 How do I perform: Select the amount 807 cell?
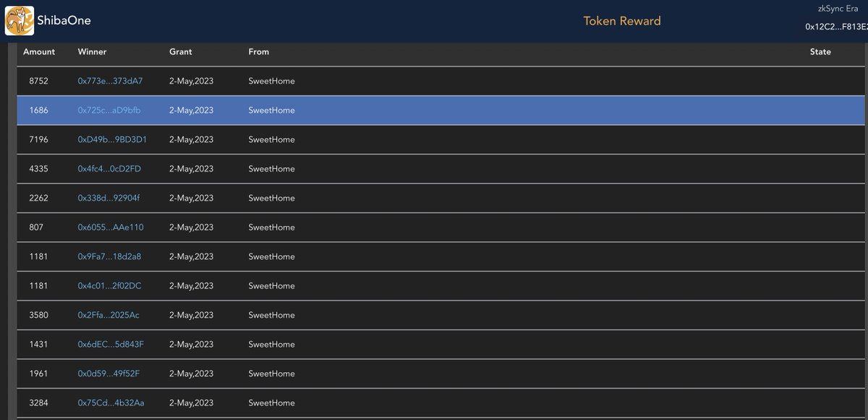(x=36, y=227)
